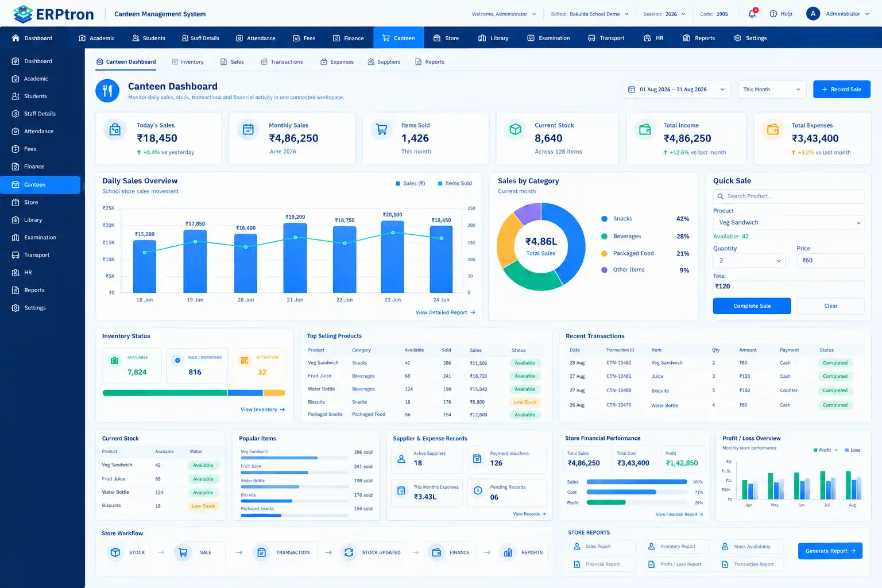Viewport: 882px width, 588px height.
Task: Open the Profit dropdown in Profit/Loss Overview
Action: pyautogui.click(x=826, y=450)
